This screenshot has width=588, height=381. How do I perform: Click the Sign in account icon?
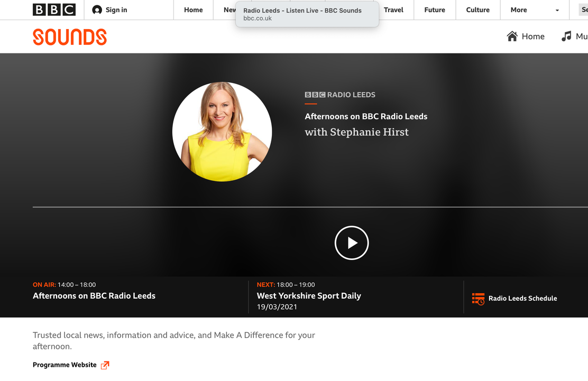[97, 10]
